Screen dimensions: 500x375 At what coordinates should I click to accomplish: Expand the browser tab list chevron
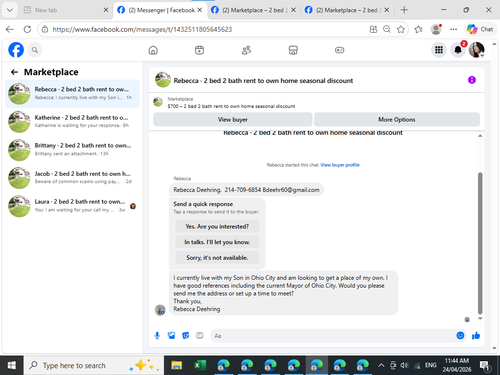pos(10,10)
